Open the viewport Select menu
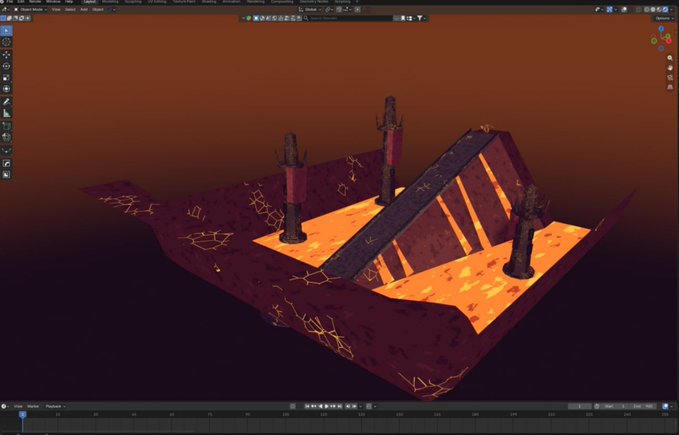 click(70, 9)
